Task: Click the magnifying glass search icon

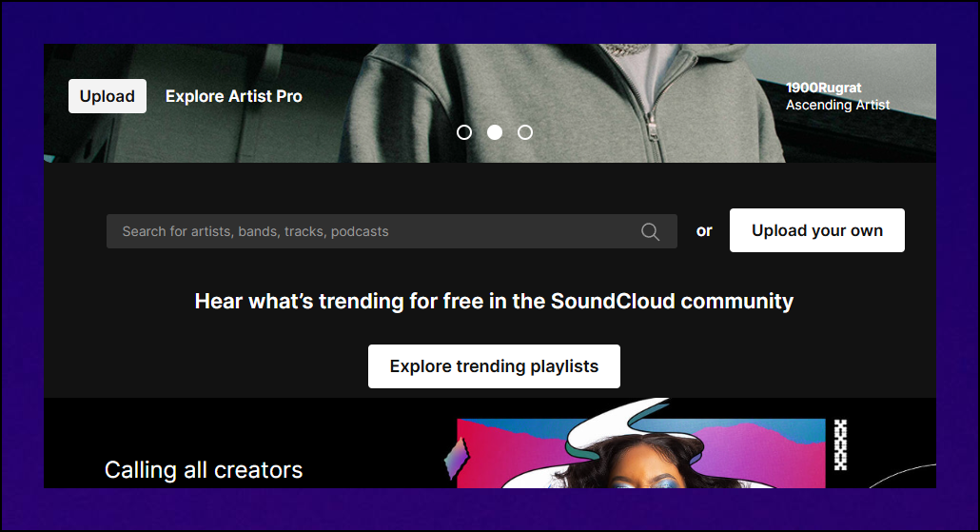Action: pos(650,231)
